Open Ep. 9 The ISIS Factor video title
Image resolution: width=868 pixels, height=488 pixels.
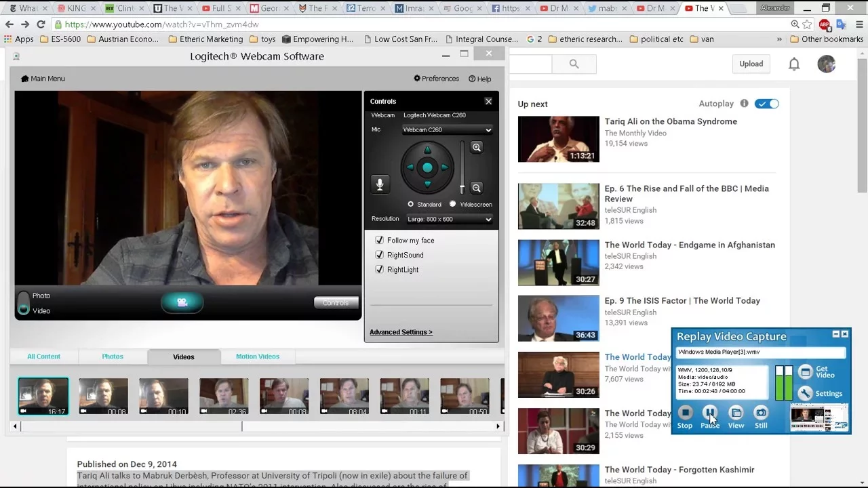682,300
